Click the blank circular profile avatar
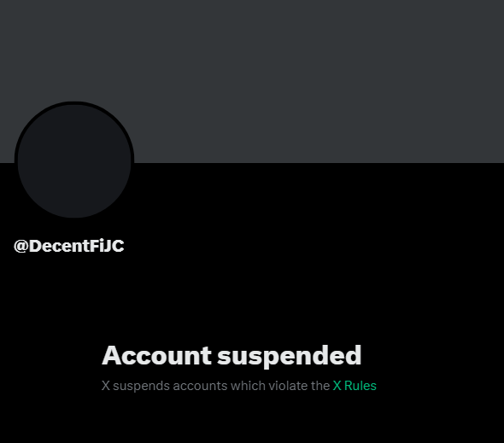Screen dimensions: 504x443 pos(74,160)
